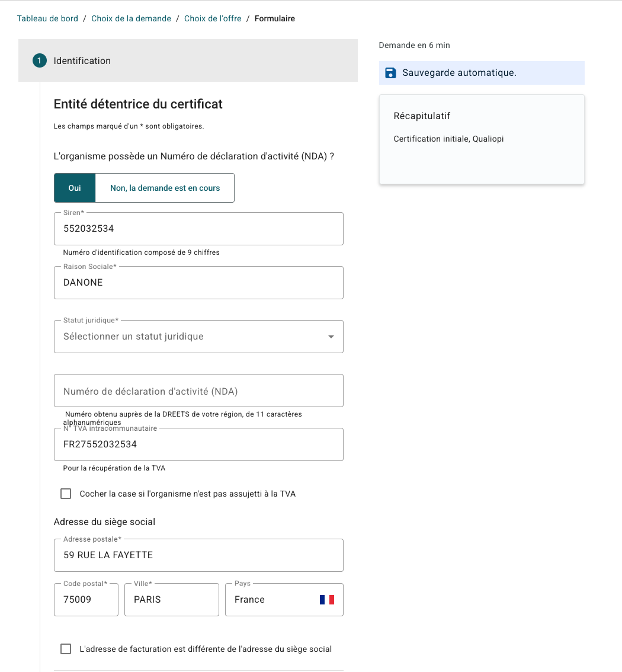Navigate to Choix de l'offre breadcrumb
The width and height of the screenshot is (622, 672).
click(x=213, y=18)
